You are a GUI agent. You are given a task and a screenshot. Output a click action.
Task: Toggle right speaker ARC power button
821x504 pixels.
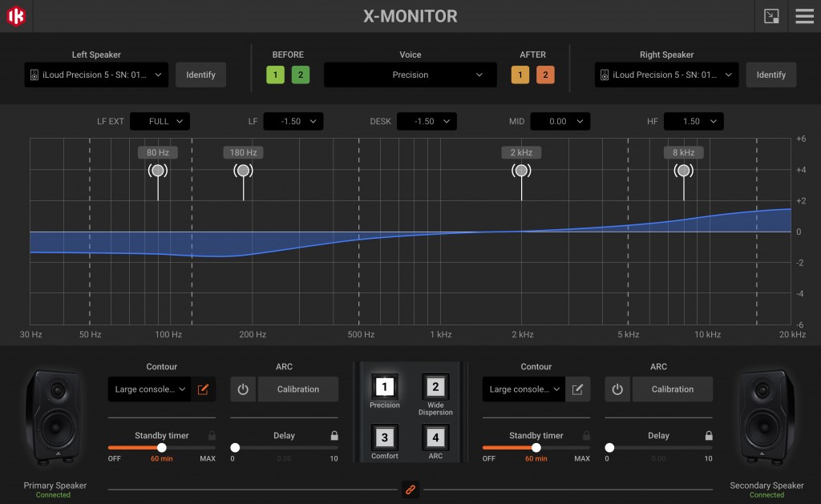pyautogui.click(x=617, y=389)
